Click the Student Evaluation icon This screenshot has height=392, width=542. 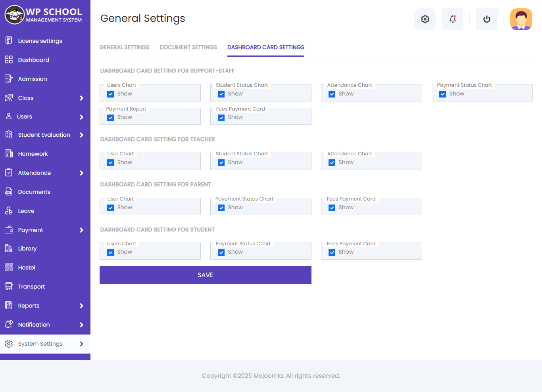9,135
